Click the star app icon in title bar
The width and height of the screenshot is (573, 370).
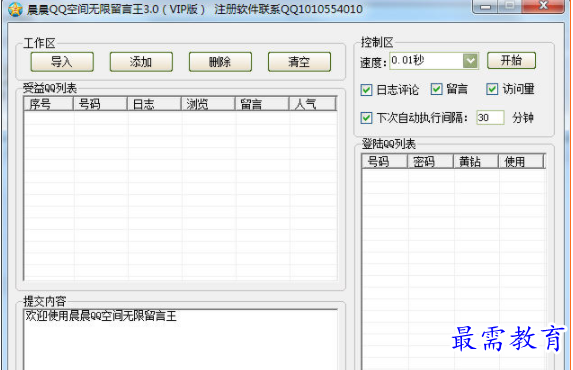(x=15, y=9)
